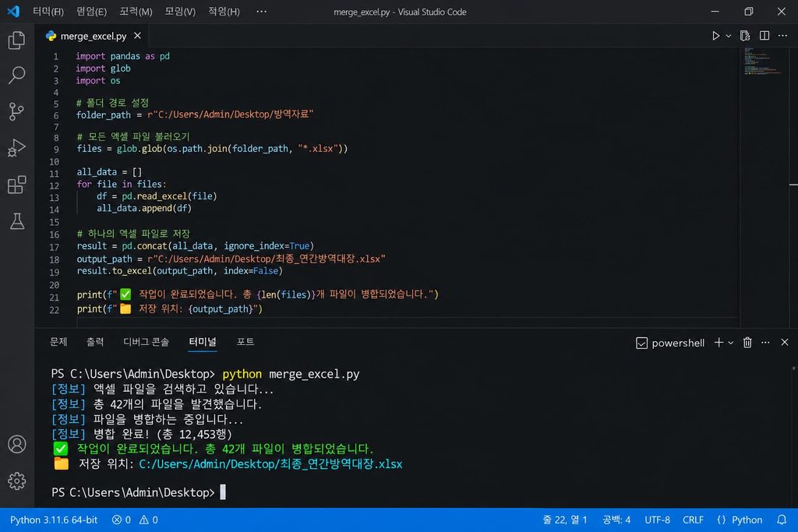Click the 줄 22, 열 1 cursor position indicator
This screenshot has height=532, width=798.
(x=565, y=520)
